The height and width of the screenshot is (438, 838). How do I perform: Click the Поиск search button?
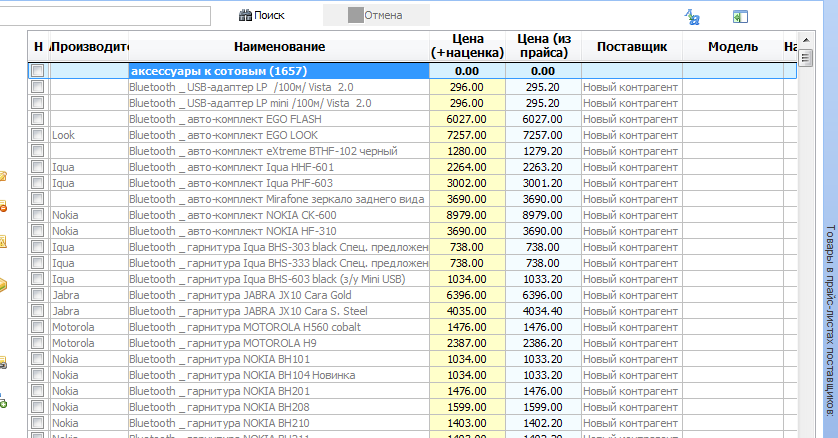261,15
